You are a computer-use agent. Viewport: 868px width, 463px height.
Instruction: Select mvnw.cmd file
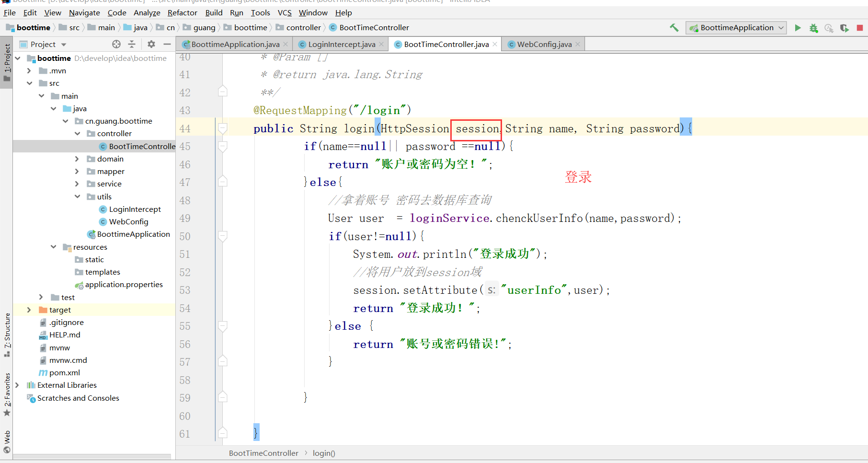coord(63,360)
